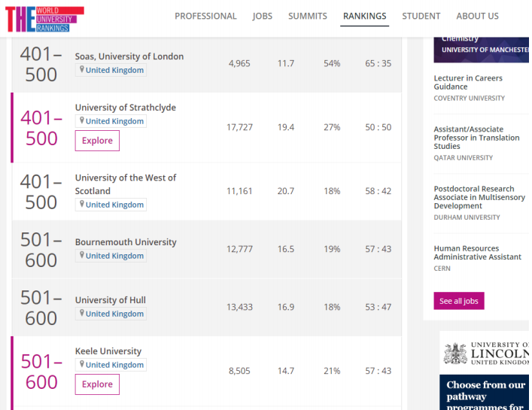Open University of the West of Scotland link

(125, 184)
